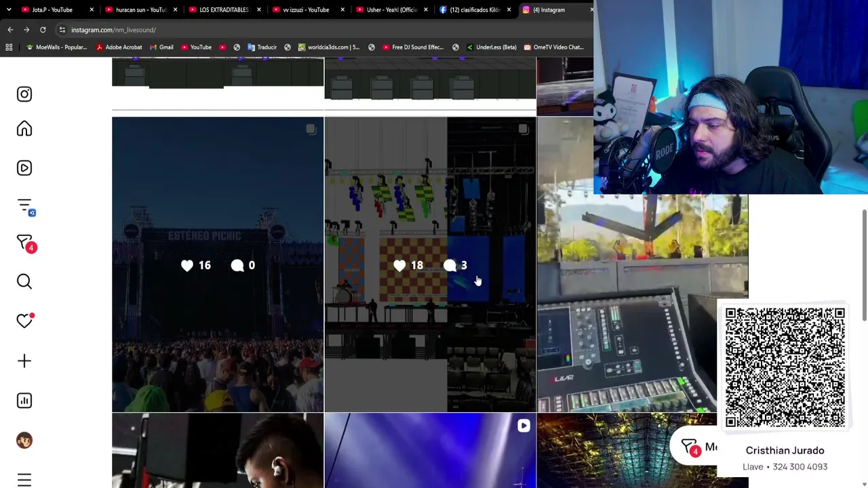Screen dimensions: 868x488
Task: Open the Estereo Picnic crowd post
Action: click(x=218, y=264)
